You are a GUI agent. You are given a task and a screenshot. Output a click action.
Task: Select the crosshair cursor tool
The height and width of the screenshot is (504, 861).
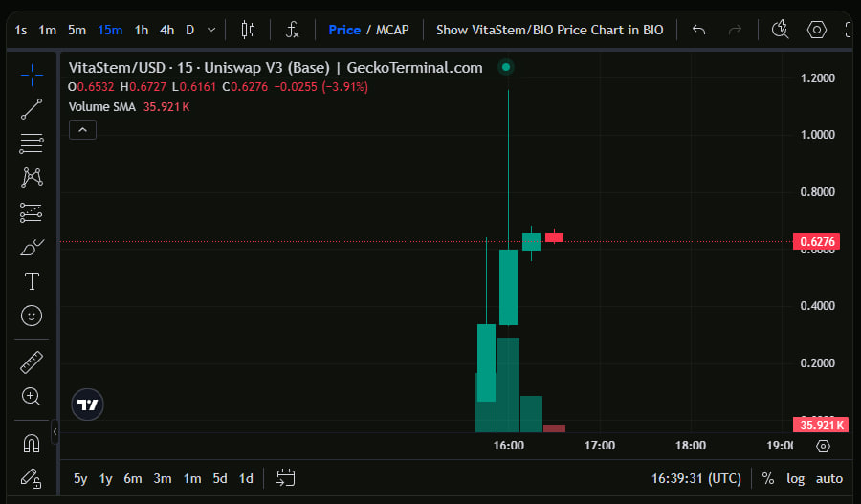[x=32, y=75]
